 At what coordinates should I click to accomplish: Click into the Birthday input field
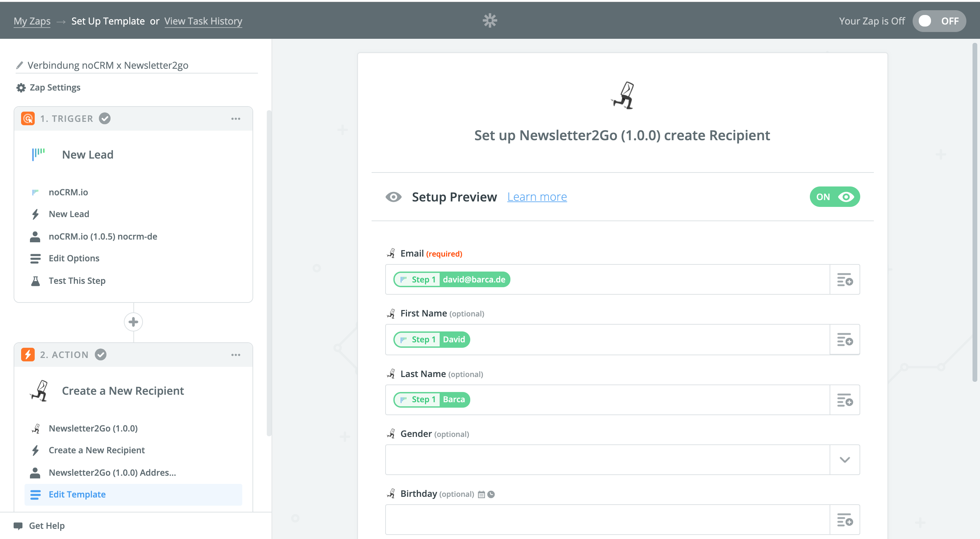(607, 520)
